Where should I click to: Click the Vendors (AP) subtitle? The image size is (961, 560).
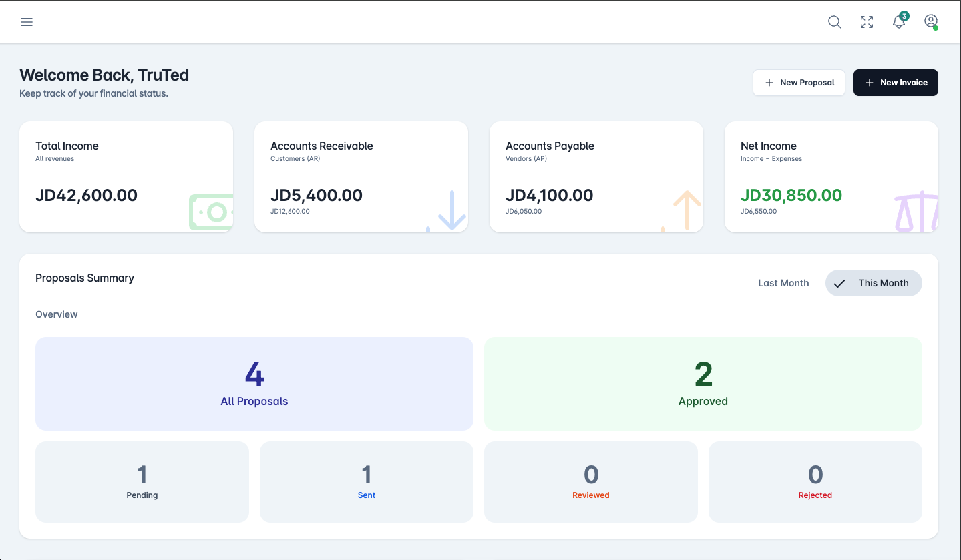click(526, 159)
